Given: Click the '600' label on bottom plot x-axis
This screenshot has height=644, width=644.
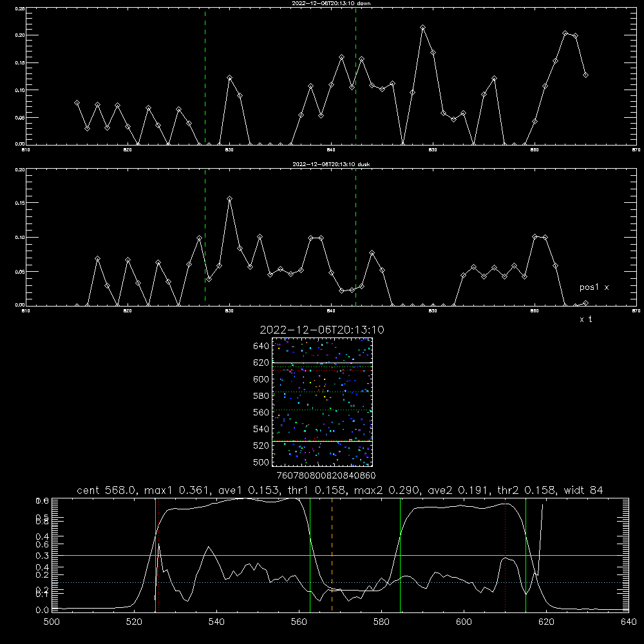Looking at the screenshot, I should coord(464,622).
